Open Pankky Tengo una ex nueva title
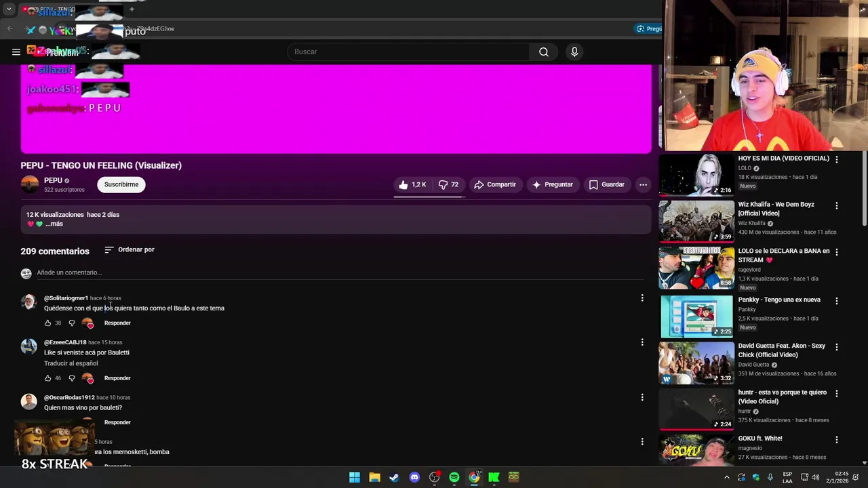 click(x=779, y=300)
